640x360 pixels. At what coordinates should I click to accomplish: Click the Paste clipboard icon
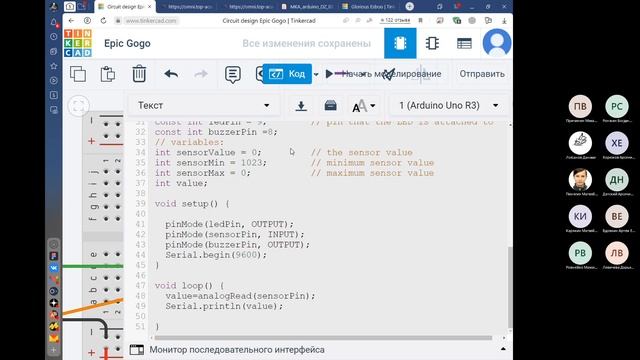pos(108,74)
